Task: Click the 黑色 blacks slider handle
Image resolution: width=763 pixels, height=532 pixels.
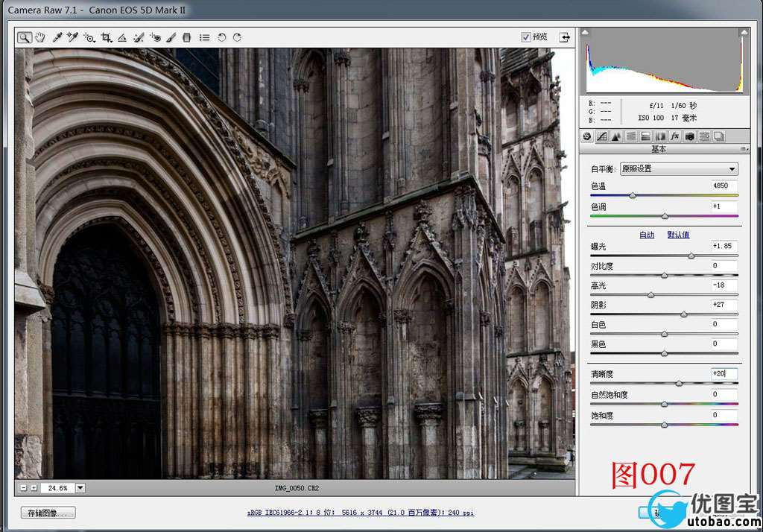Action: click(664, 353)
